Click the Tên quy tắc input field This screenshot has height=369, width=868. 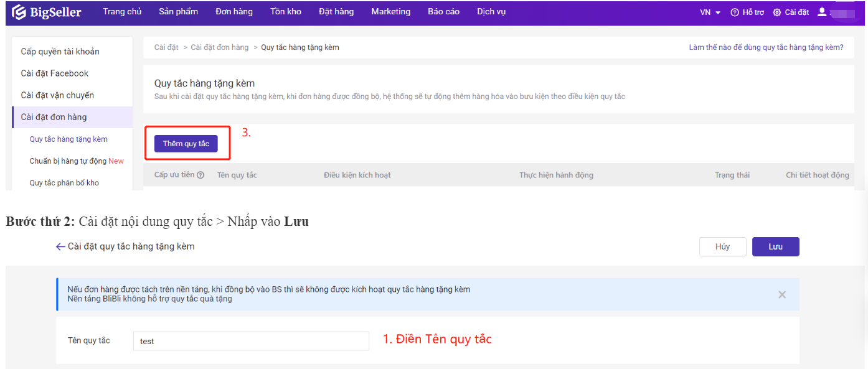click(x=251, y=341)
